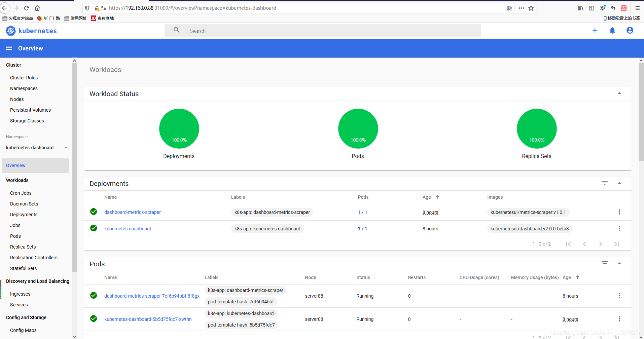Viewport: 644px width, 339px height.
Task: Open the 京东商城 bookmark
Action: pos(102,18)
